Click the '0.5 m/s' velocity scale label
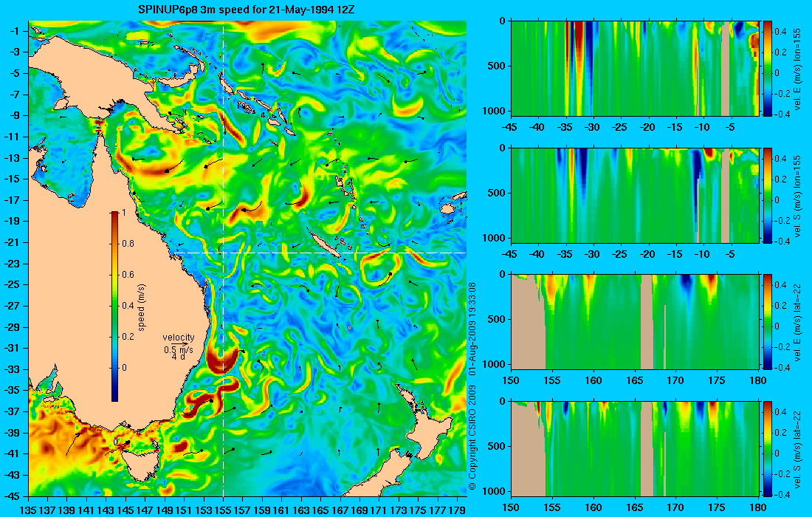The height and width of the screenshot is (517, 812). 179,349
